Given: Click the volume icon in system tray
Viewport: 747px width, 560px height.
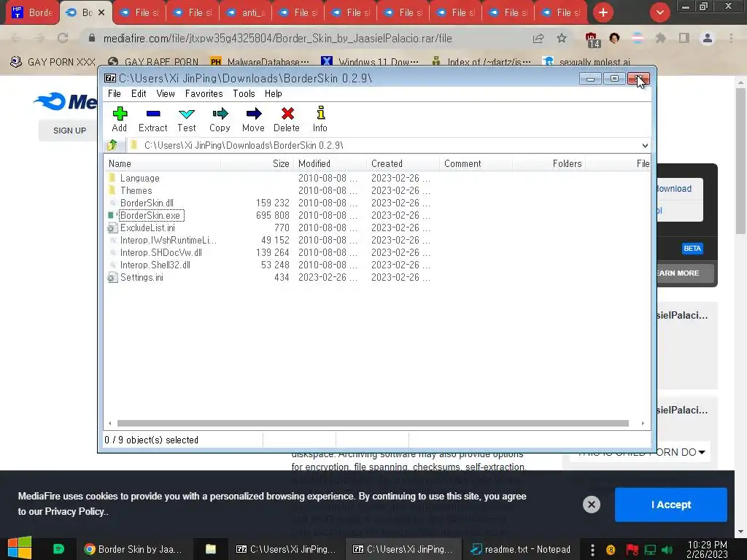Looking at the screenshot, I should [667, 550].
